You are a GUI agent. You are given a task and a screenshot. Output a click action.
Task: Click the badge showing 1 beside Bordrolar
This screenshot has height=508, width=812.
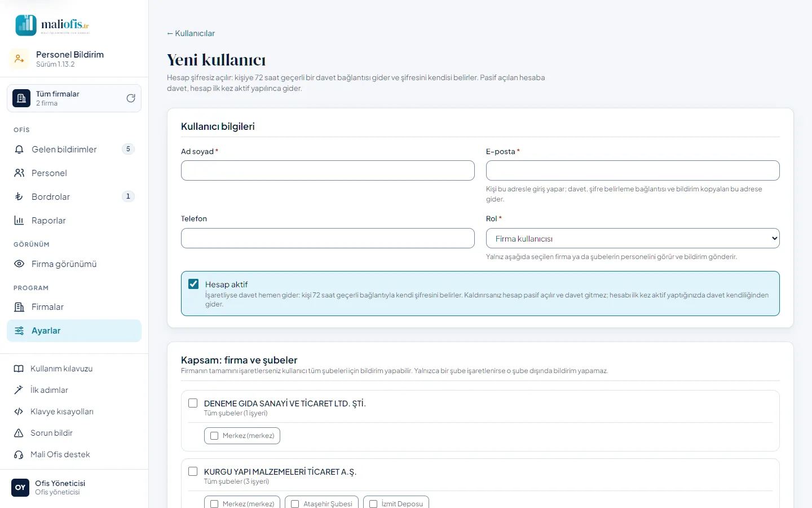128,196
